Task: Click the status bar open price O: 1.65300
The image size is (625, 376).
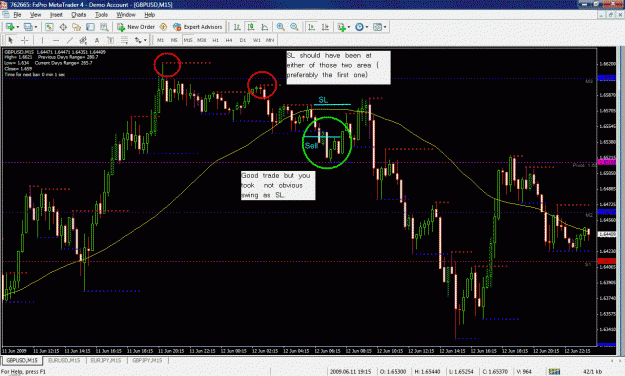Action: pos(393,372)
